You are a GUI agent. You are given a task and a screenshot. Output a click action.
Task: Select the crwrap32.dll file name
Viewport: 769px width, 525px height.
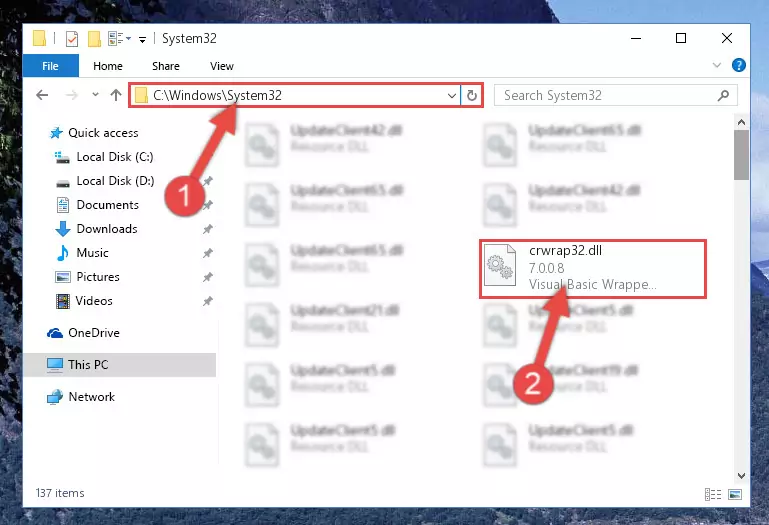(x=565, y=251)
